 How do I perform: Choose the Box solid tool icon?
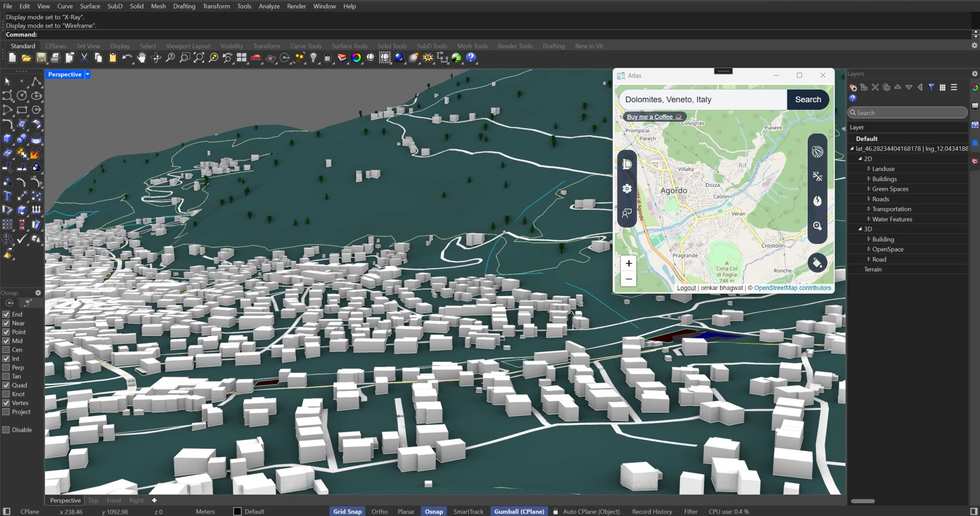click(7, 139)
